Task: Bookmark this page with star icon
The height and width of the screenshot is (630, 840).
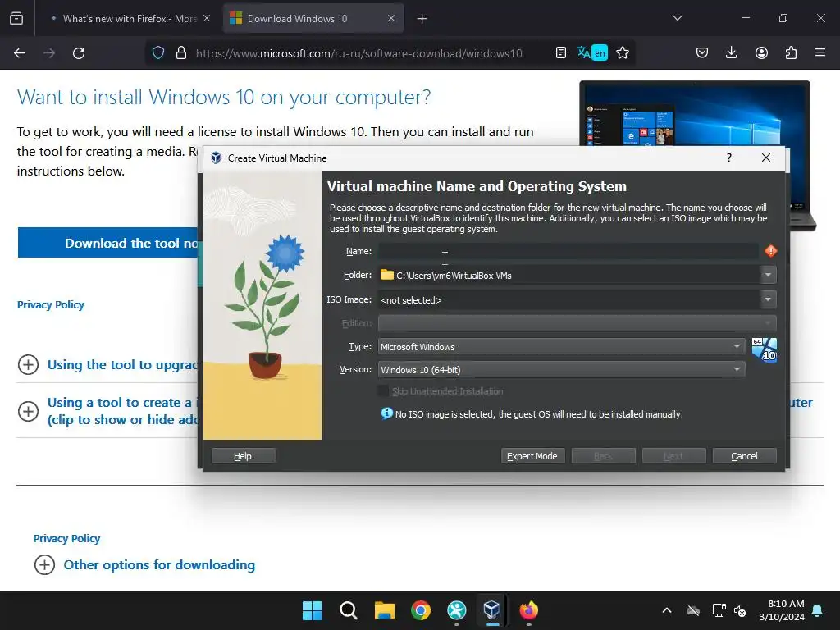Action: pos(623,52)
